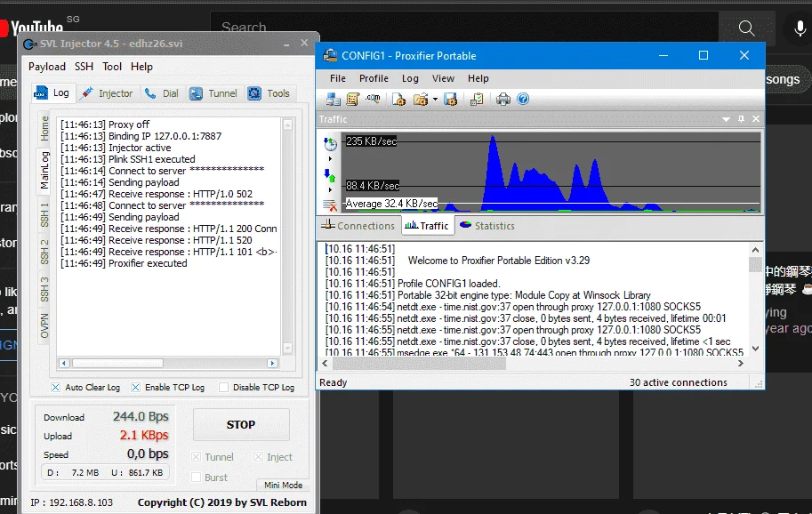Select the SSH 3 vertical log tab
The image size is (812, 514).
click(x=44, y=289)
